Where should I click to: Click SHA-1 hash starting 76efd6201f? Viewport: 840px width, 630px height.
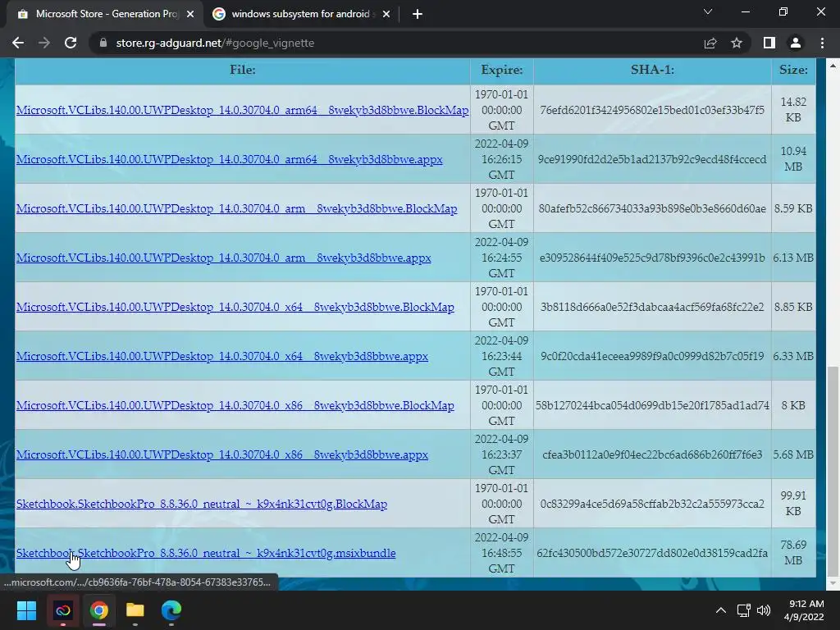pyautogui.click(x=652, y=111)
